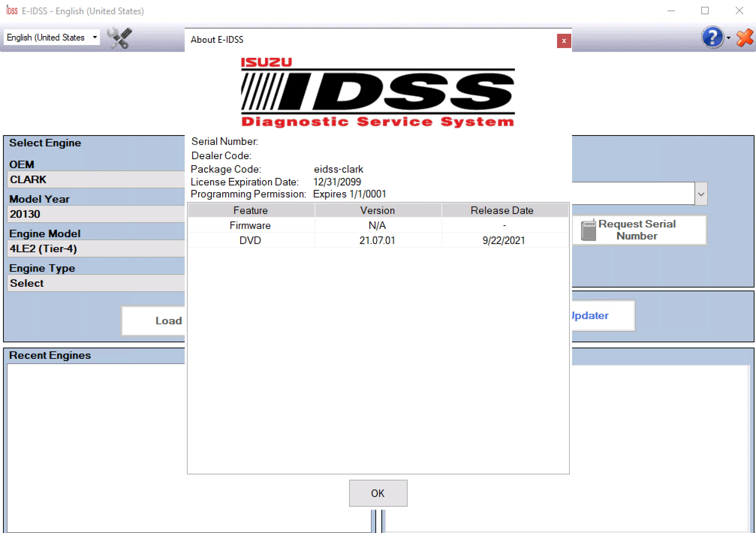
Task: Select the DVD row cell
Action: [x=250, y=240]
